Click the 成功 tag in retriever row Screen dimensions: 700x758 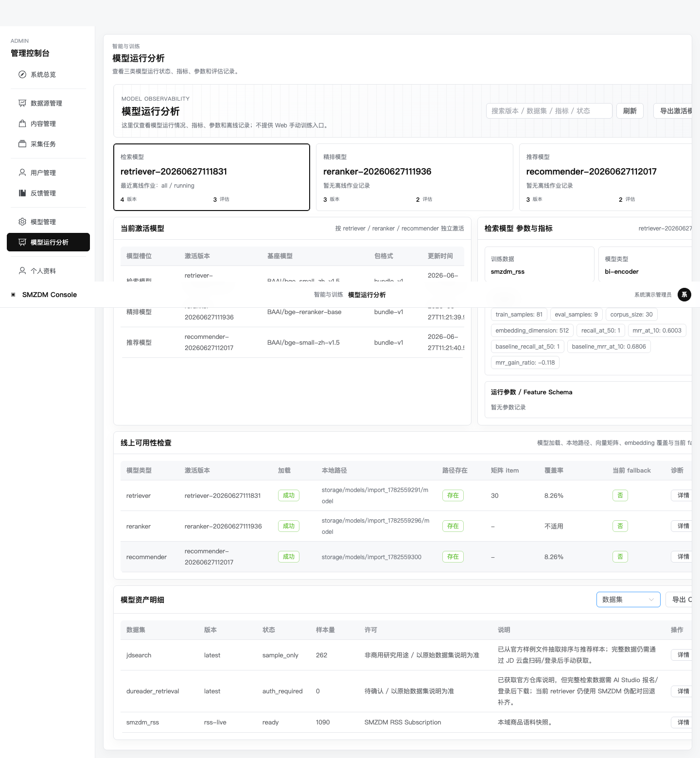pyautogui.click(x=289, y=495)
